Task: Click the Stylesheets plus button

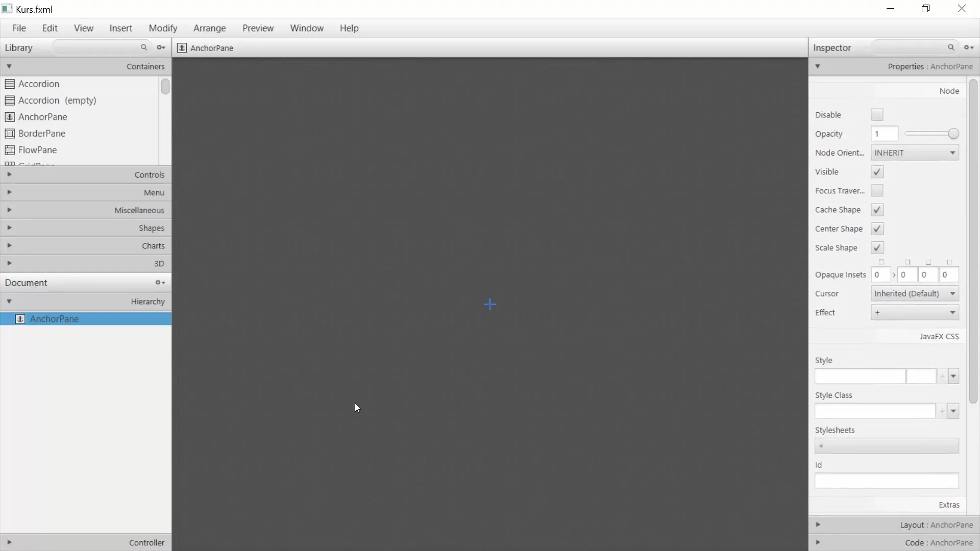Action: pyautogui.click(x=821, y=446)
